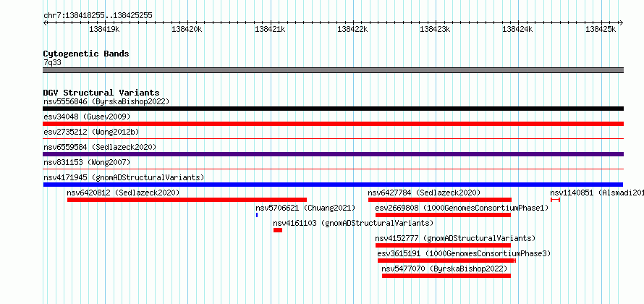Image resolution: width=644 pixels, height=304 pixels.
Task: Select the red nsv6420812 variant bar
Action: 187,200
